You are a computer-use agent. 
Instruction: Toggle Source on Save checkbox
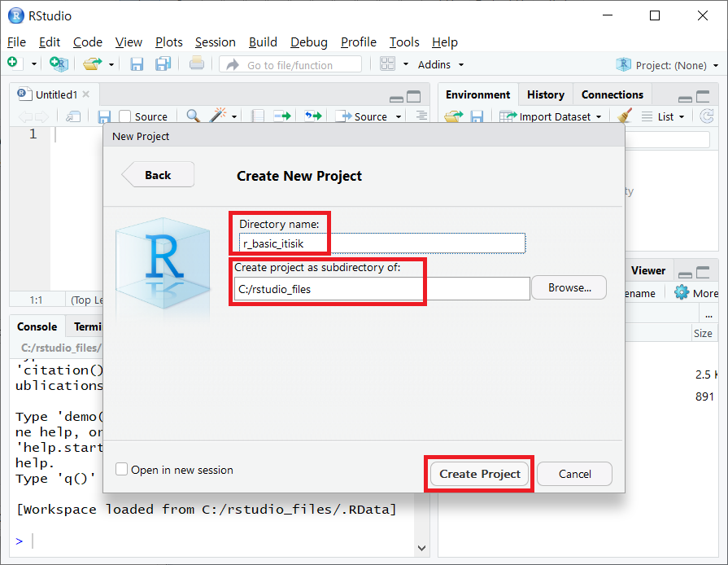(125, 116)
